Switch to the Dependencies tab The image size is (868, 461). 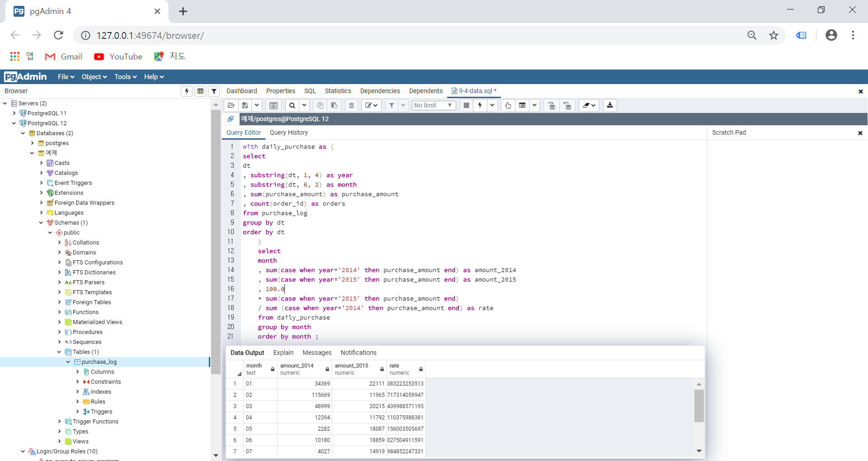click(380, 91)
